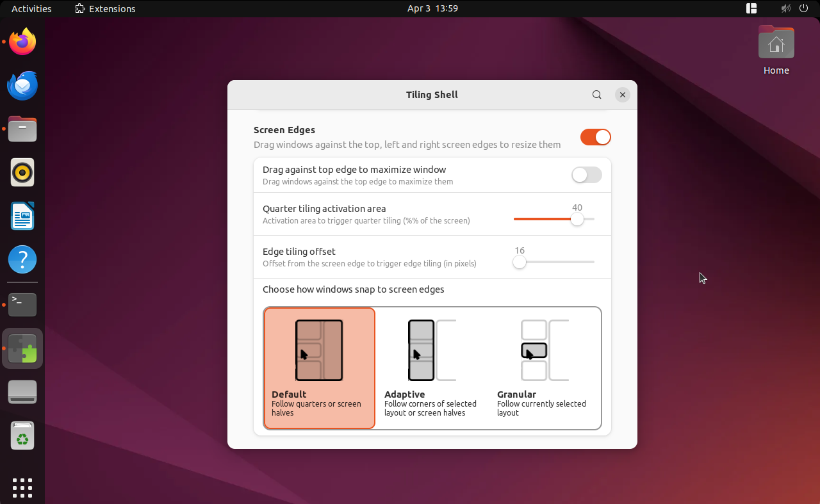Open Terminal from the dock

(x=22, y=305)
